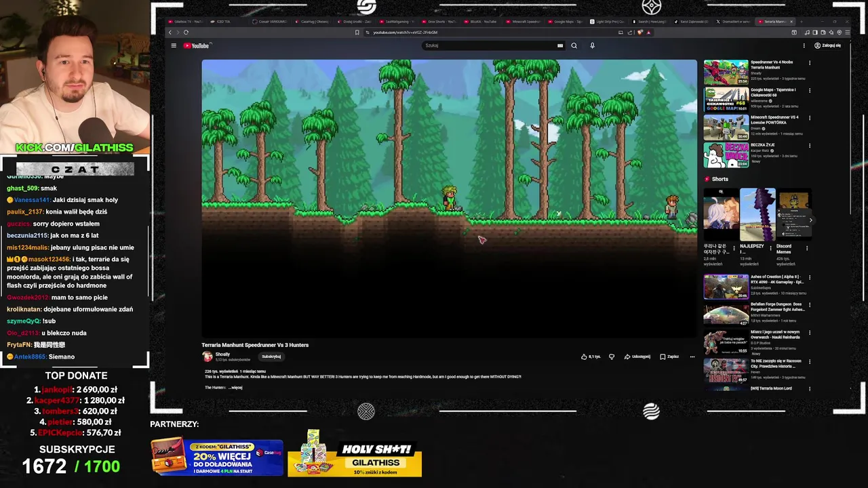The height and width of the screenshot is (488, 868).
Task: Click the YouTube search magnifier button
Action: pos(574,45)
